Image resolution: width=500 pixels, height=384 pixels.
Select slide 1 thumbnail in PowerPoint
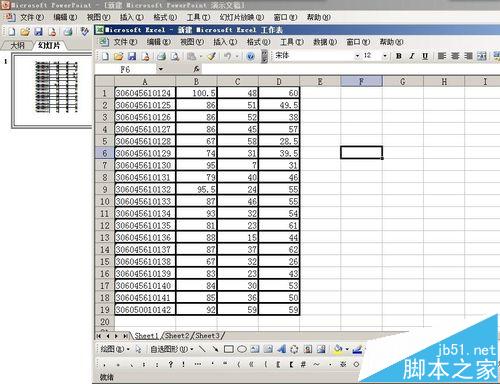pyautogui.click(x=52, y=91)
